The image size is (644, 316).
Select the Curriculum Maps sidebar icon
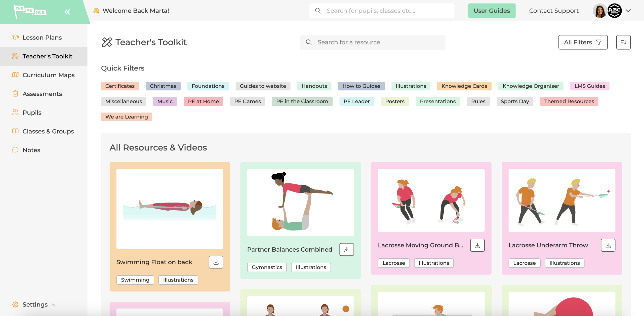point(15,75)
